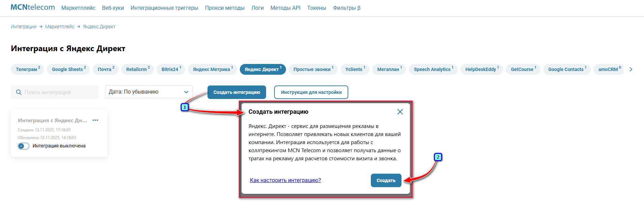Open Инструкция для настройки button
This screenshot has width=644, height=207.
311,92
